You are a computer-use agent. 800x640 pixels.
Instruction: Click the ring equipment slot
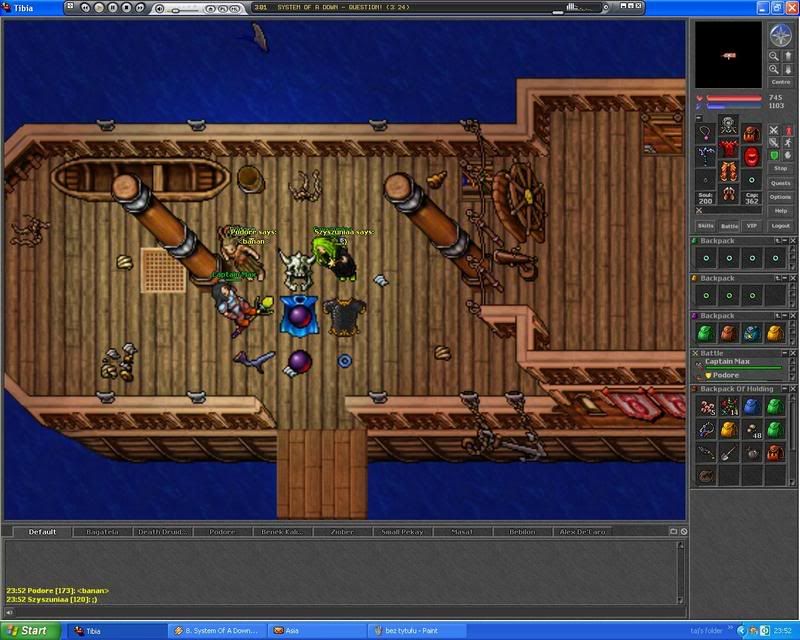tap(706, 180)
